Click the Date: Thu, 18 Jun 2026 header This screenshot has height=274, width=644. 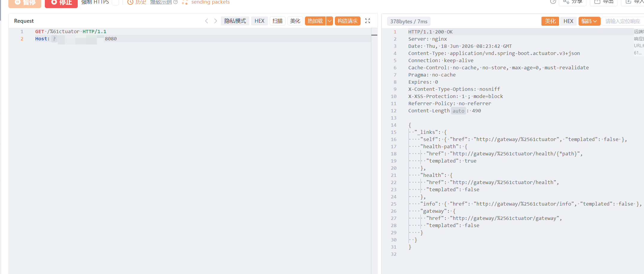(x=460, y=46)
